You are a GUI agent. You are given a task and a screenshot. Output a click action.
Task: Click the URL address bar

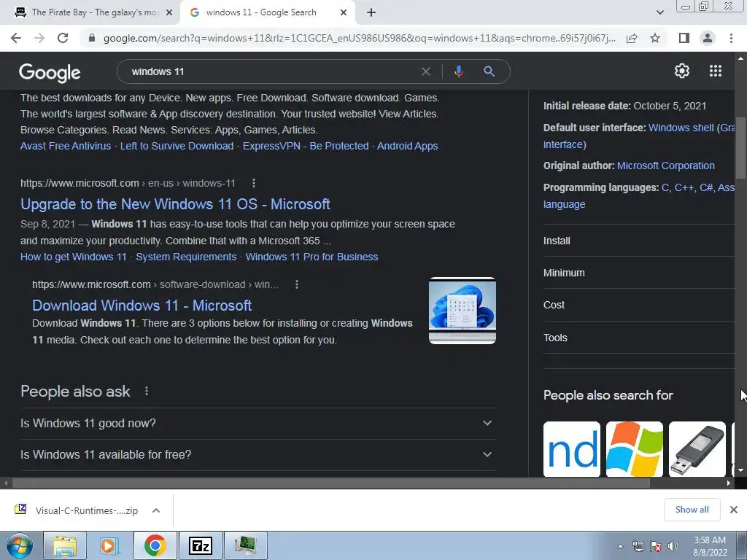(359, 38)
